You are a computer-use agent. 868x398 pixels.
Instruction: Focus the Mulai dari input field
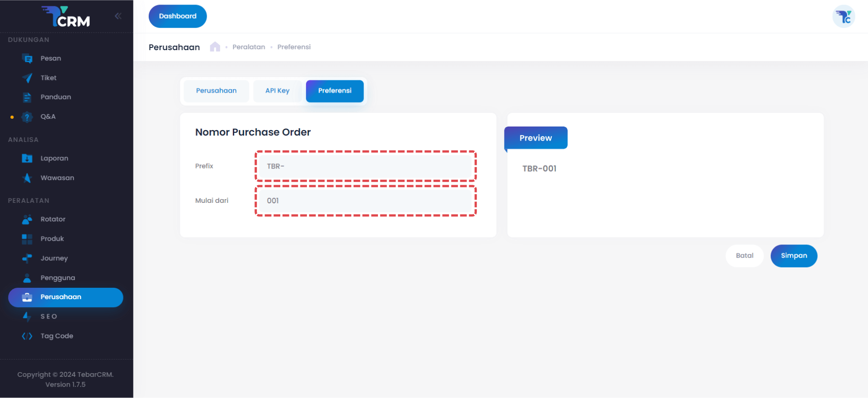(365, 201)
